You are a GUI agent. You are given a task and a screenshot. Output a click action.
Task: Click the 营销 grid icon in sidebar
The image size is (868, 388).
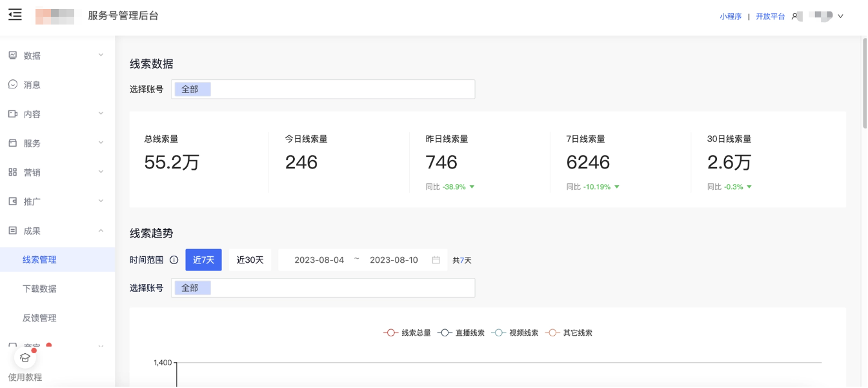(14, 172)
